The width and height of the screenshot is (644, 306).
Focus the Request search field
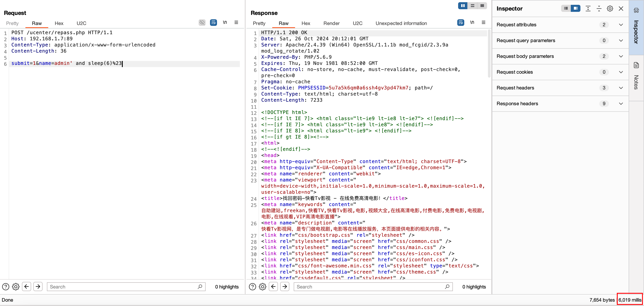pyautogui.click(x=126, y=287)
